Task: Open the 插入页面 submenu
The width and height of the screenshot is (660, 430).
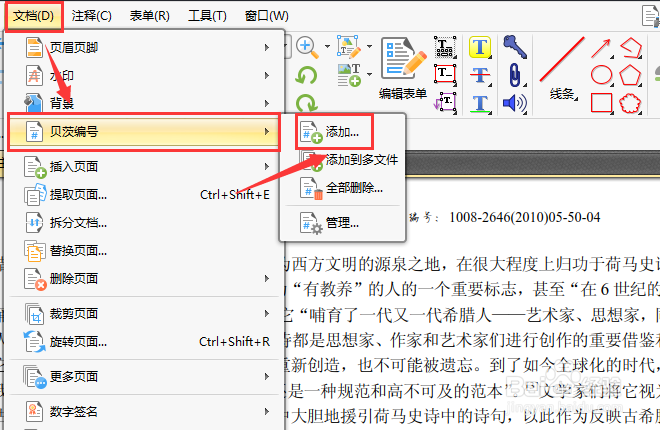Action: point(143,167)
